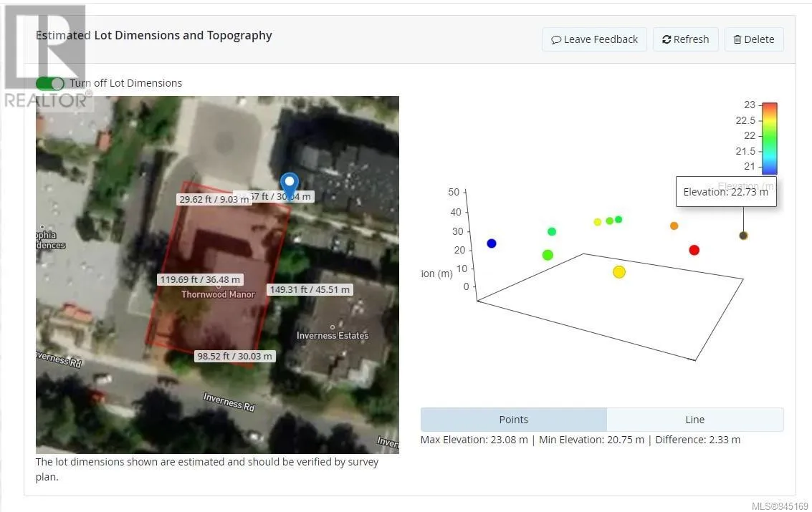The height and width of the screenshot is (512, 812).
Task: Click the 119.69 ft / 36.48 m label
Action: coord(200,279)
